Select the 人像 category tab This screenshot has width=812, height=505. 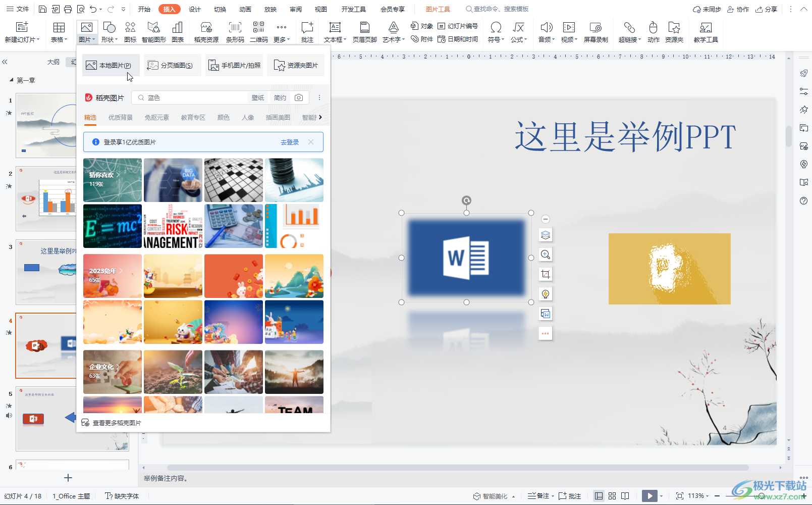click(248, 118)
